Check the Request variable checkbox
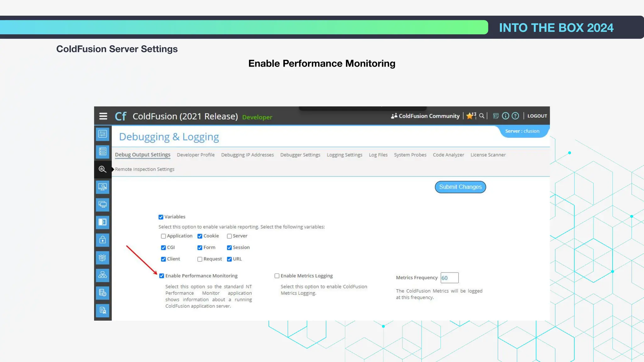Screen dimensions: 644x362 click(x=200, y=259)
